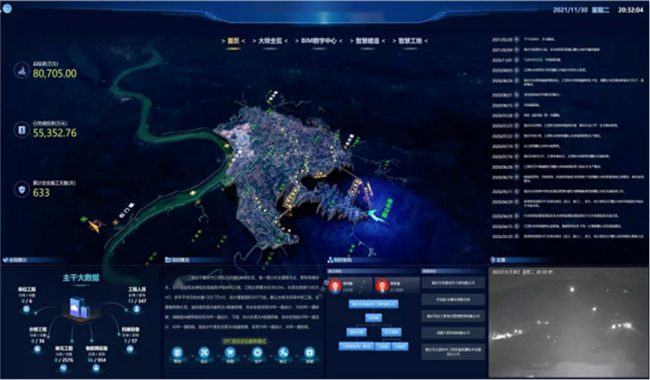The image size is (650, 380).
Task: Click the round logo icon at top-left corner
Action: 7,8
